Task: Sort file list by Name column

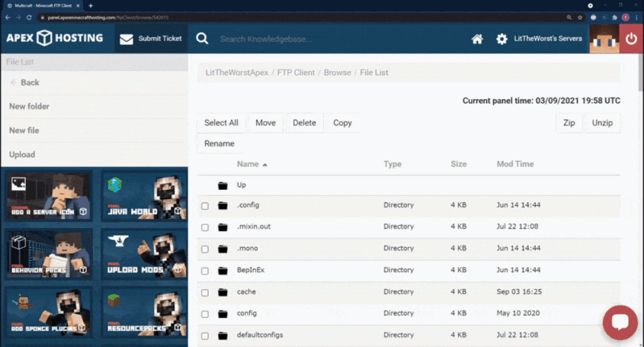Action: tap(248, 164)
